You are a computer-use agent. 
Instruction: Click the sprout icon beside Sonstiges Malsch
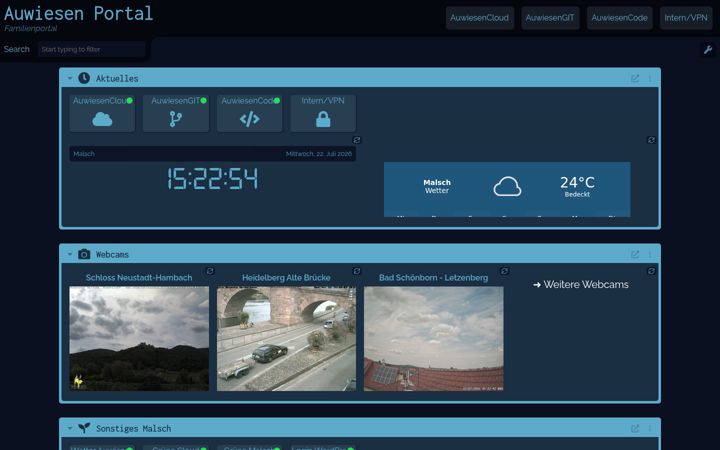point(84,428)
